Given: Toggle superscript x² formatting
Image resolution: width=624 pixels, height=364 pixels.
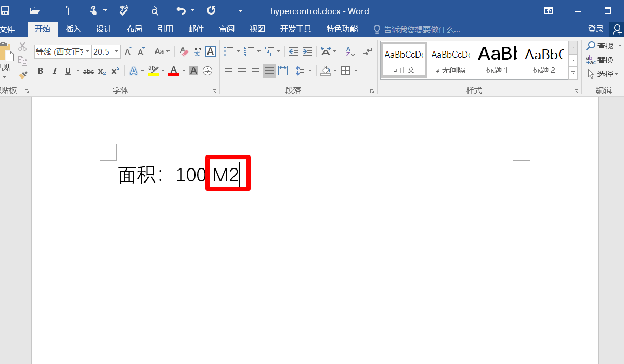Looking at the screenshot, I should coord(115,71).
